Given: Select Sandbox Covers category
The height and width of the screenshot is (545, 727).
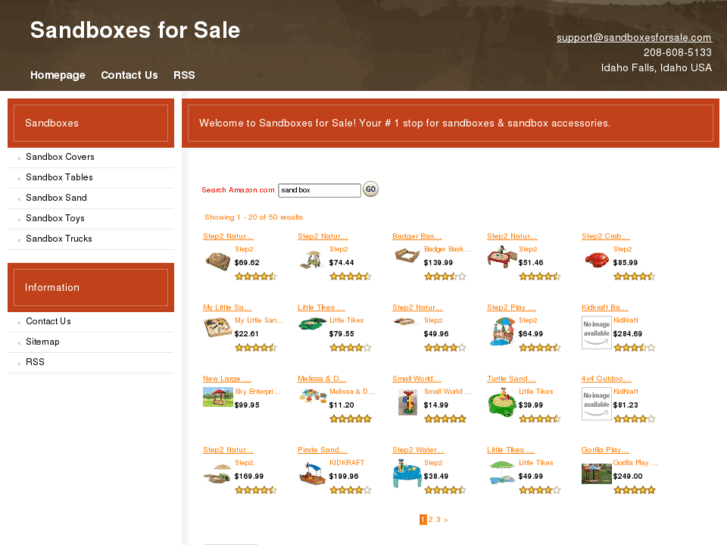Looking at the screenshot, I should (x=60, y=157).
